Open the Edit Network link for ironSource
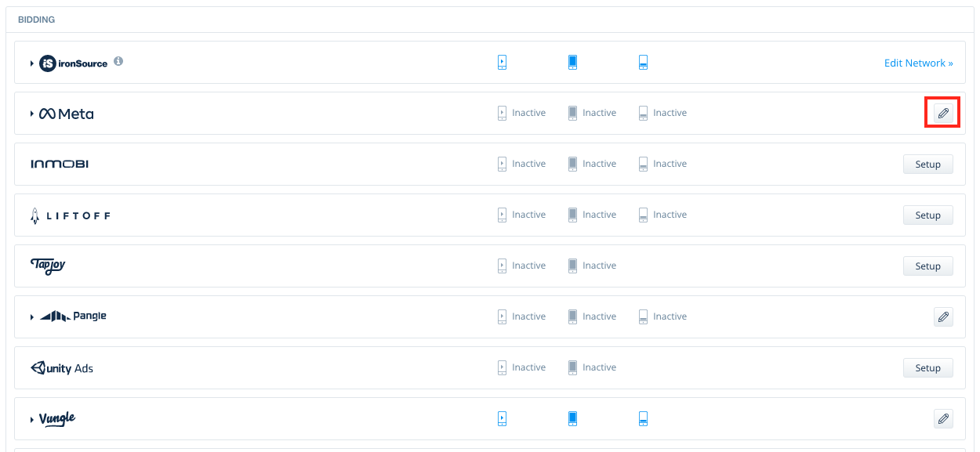This screenshot has height=452, width=980. [918, 63]
